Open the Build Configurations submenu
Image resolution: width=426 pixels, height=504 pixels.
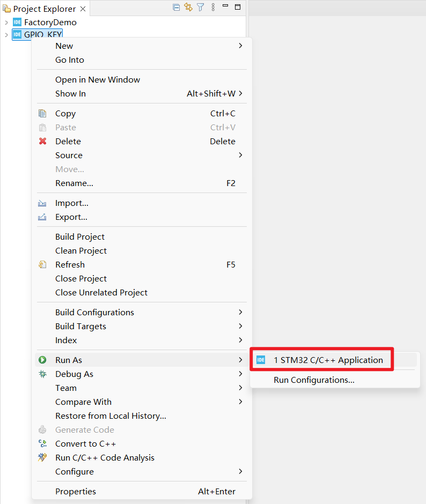click(94, 313)
